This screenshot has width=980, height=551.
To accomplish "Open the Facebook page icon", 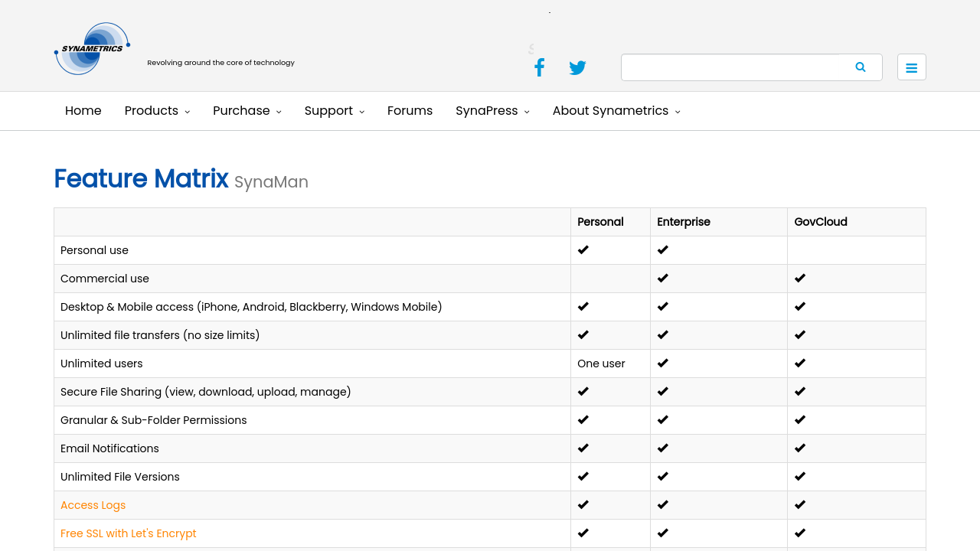I will tap(539, 67).
